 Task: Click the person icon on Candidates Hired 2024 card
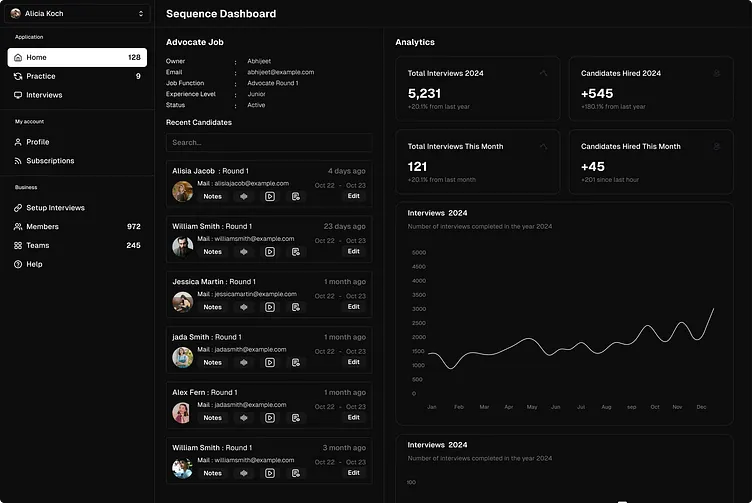click(716, 73)
